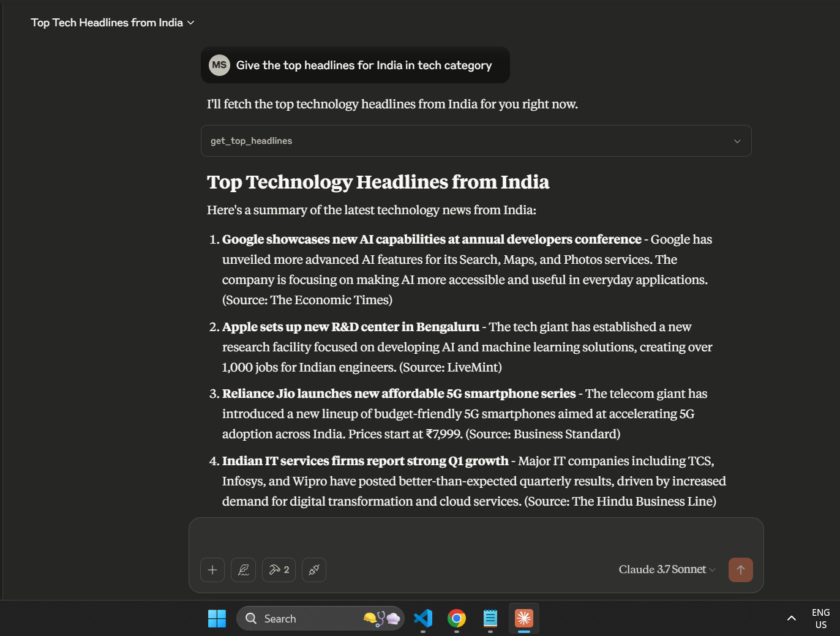Open the writing style selector icon
Image resolution: width=840 pixels, height=636 pixels.
pos(243,570)
